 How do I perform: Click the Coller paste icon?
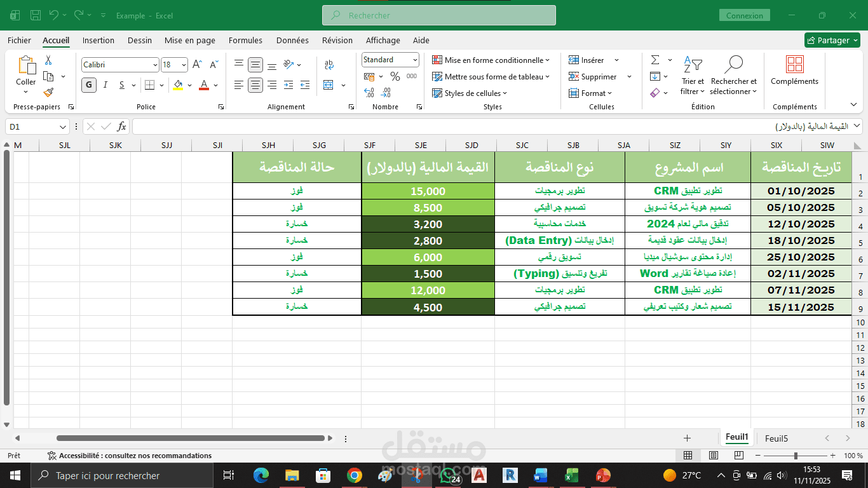click(x=26, y=66)
